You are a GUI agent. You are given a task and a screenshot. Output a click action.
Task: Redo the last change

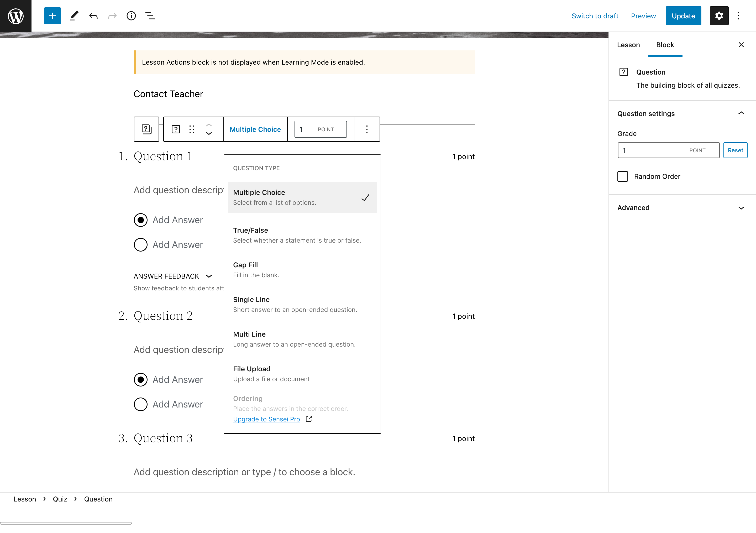pos(112,15)
